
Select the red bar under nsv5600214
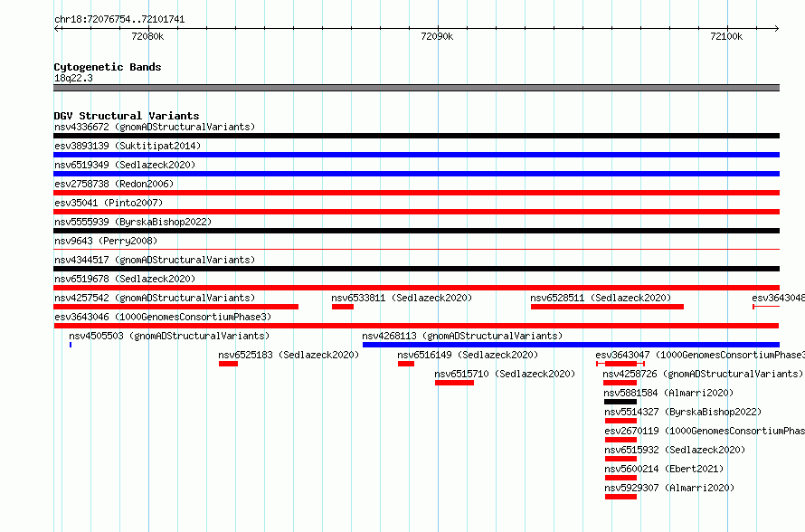(x=620, y=478)
